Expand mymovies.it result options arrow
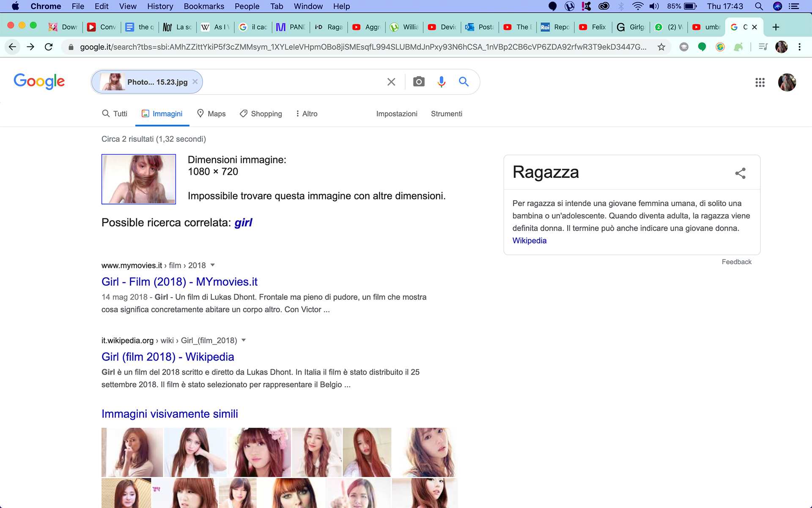Viewport: 812px width, 508px height. point(213,265)
